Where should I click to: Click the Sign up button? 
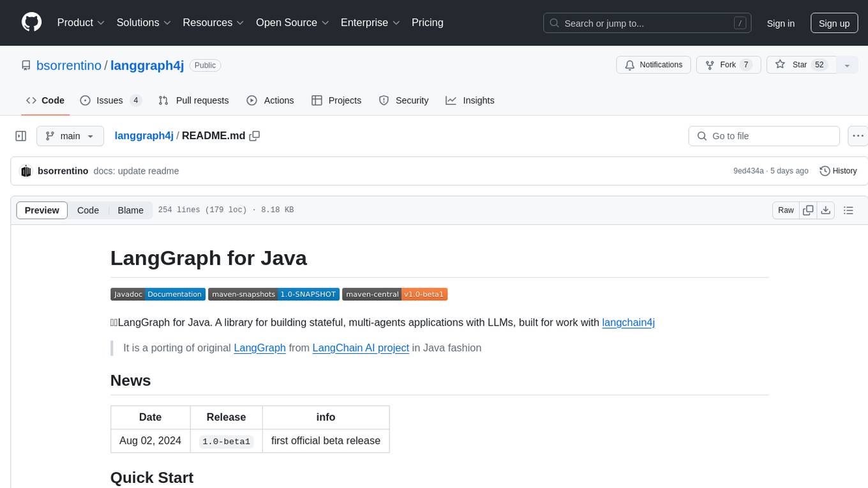click(x=834, y=23)
